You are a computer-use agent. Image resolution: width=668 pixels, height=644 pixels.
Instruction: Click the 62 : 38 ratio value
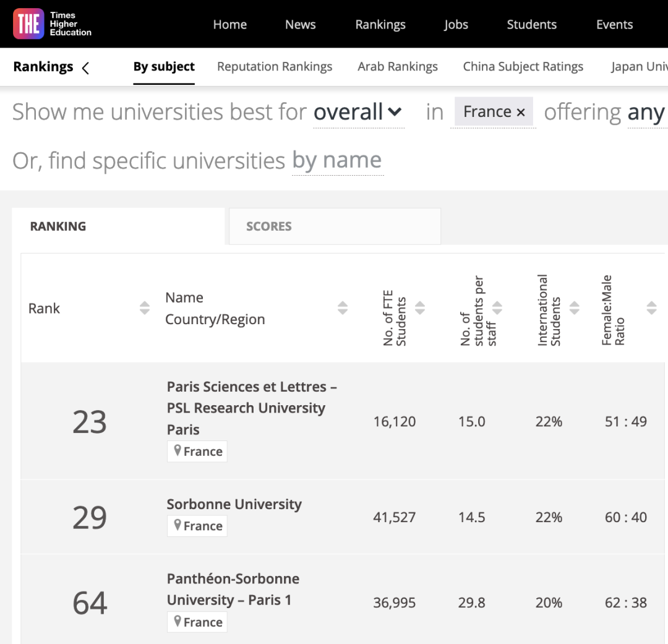coord(626,603)
